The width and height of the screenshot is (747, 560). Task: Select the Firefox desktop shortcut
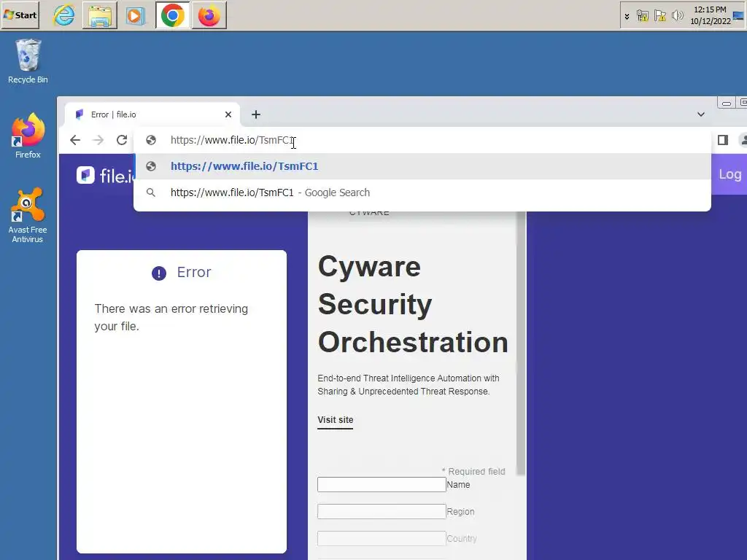point(28,136)
